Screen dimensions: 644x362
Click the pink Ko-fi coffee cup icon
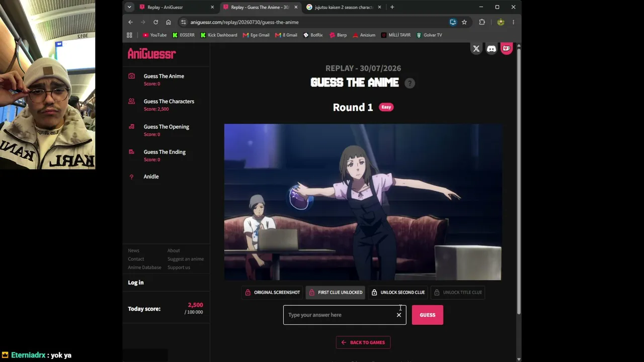pyautogui.click(x=507, y=49)
